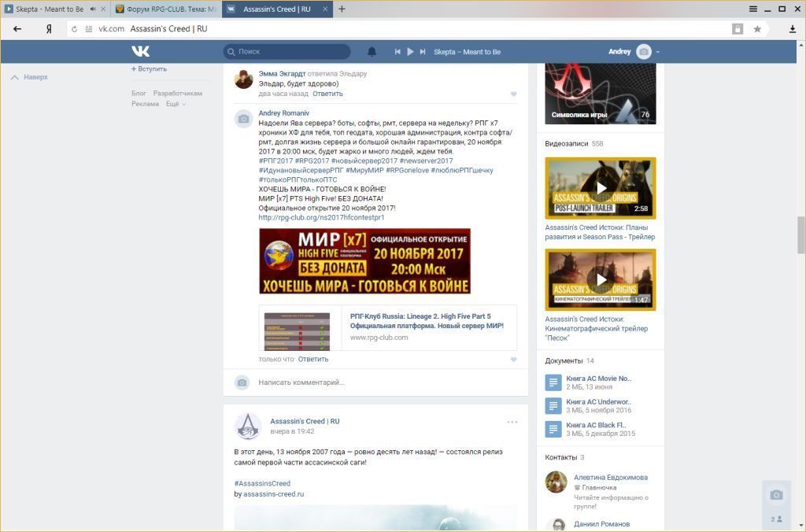Image resolution: width=806 pixels, height=532 pixels.
Task: Open Andrey Romaniv's camera avatar
Action: coord(244,120)
